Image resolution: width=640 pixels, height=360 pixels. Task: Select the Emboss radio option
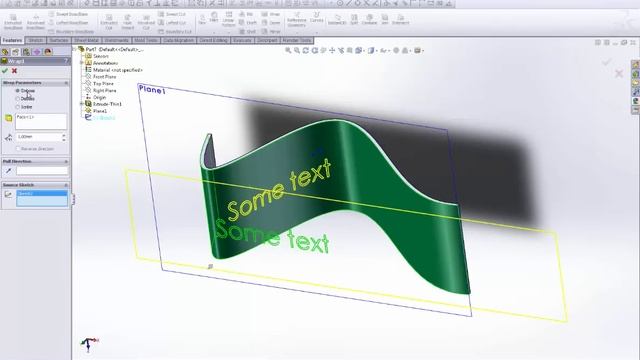click(x=18, y=91)
